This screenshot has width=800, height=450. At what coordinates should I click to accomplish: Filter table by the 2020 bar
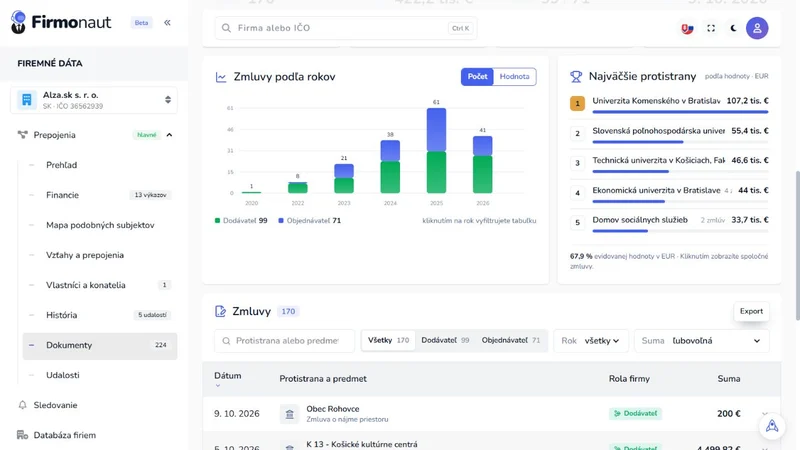pos(252,192)
